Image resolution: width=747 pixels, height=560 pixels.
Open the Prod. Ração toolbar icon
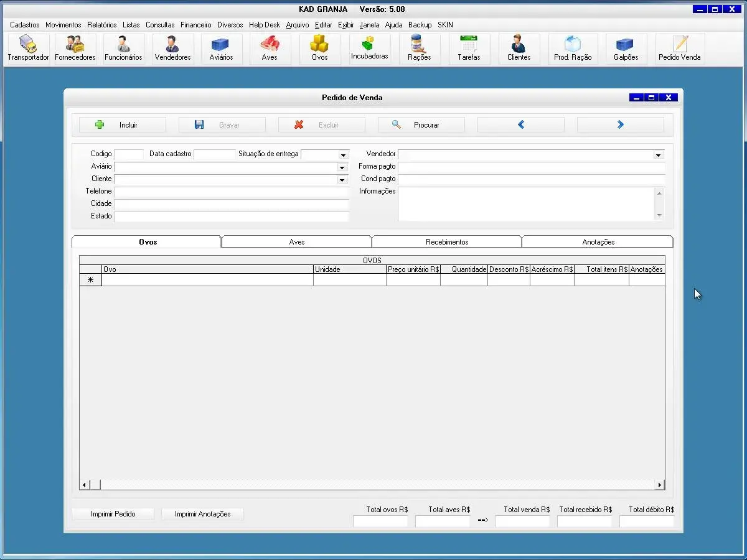pos(573,49)
